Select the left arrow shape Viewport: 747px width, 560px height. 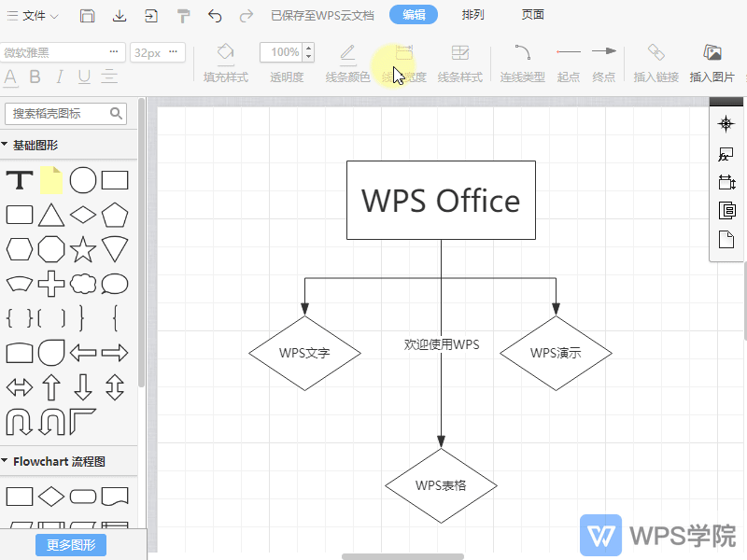[x=83, y=353]
